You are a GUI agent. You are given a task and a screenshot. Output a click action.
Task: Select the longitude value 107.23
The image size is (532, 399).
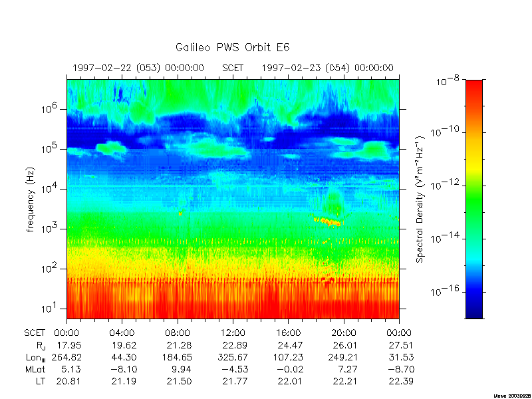pyautogui.click(x=288, y=357)
